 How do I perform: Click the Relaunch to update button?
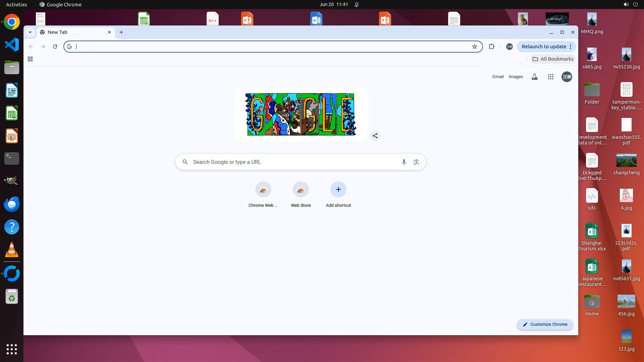pyautogui.click(x=543, y=47)
